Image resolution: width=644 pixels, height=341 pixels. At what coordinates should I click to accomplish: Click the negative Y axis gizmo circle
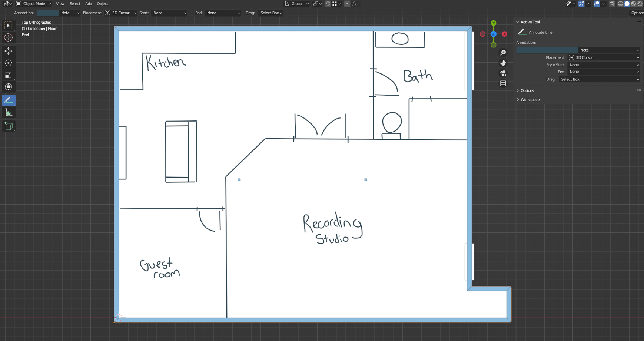(x=494, y=45)
